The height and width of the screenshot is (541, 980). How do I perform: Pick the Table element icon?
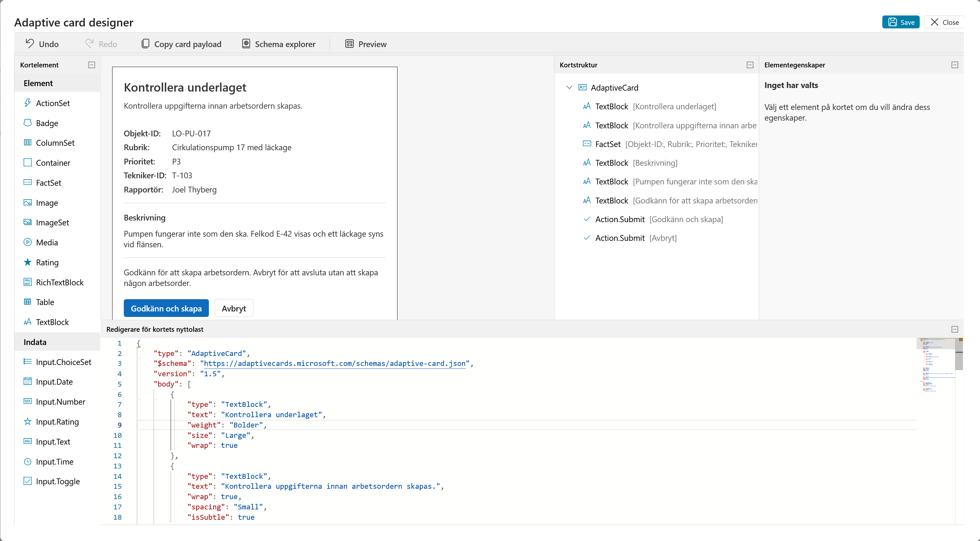point(27,302)
